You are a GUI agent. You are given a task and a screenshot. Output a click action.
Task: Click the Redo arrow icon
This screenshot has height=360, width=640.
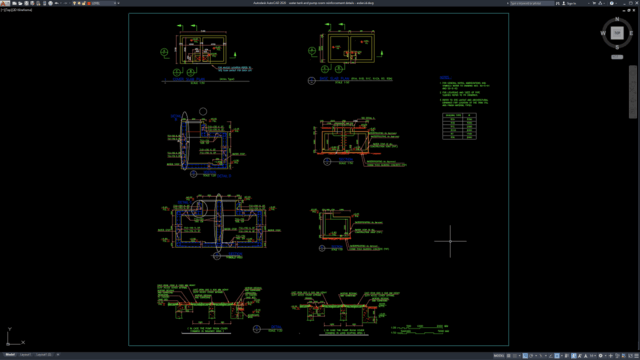(66, 3)
